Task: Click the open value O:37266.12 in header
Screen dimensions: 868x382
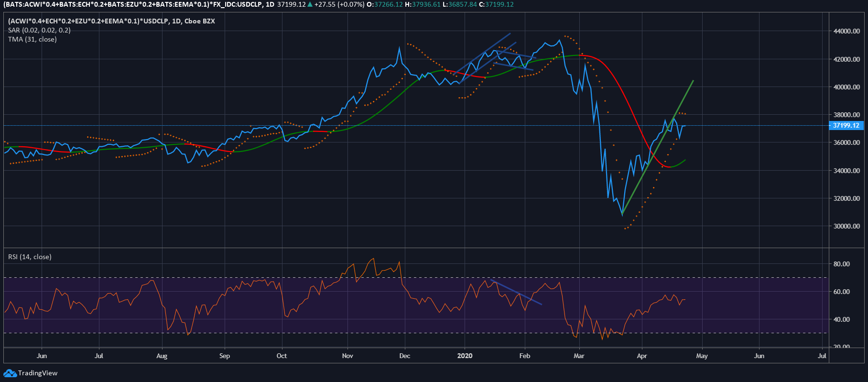Action: [x=385, y=4]
